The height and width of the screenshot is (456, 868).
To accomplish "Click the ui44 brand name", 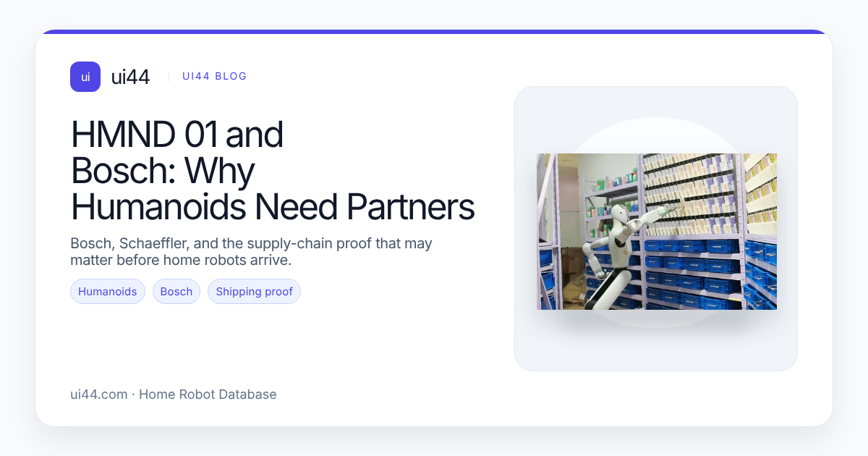I will click(130, 77).
